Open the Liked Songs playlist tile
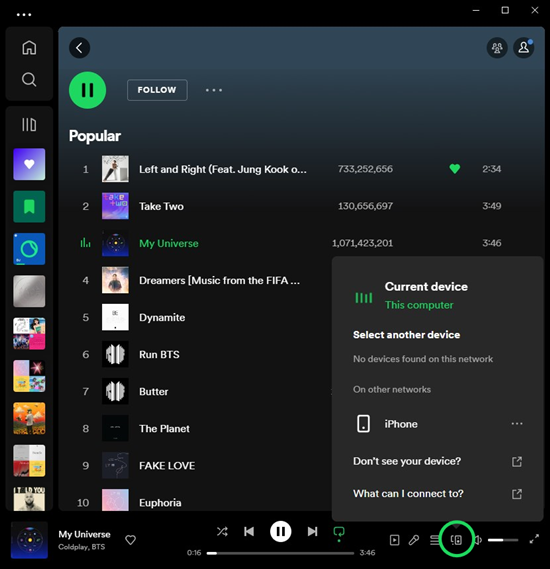Screen dimensions: 550x569 pos(29,164)
